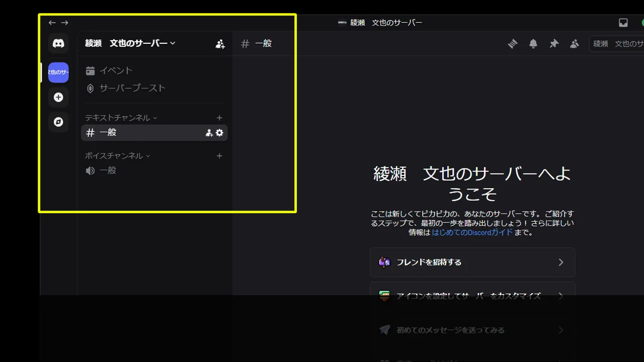Click the フレンドを招待する button

coord(472,262)
